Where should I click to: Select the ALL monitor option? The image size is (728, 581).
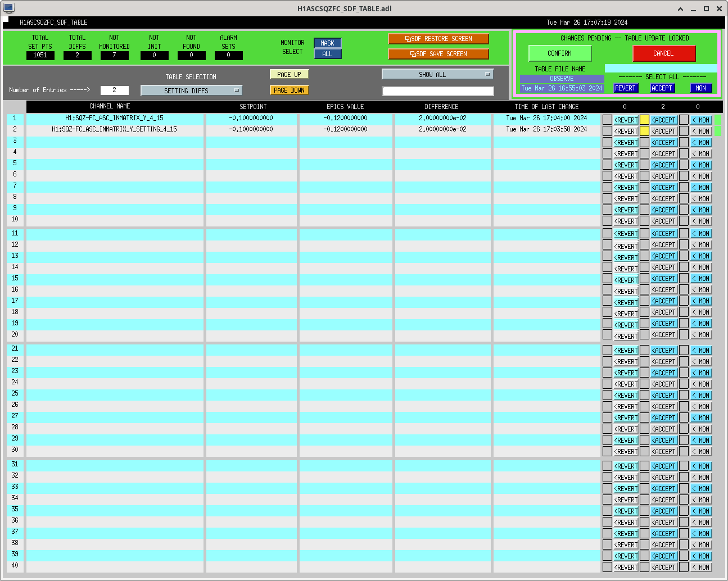pyautogui.click(x=327, y=54)
